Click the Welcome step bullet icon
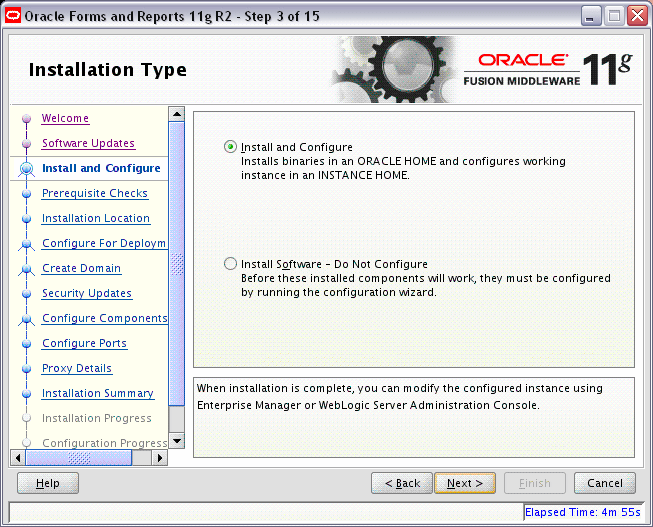 click(x=27, y=119)
